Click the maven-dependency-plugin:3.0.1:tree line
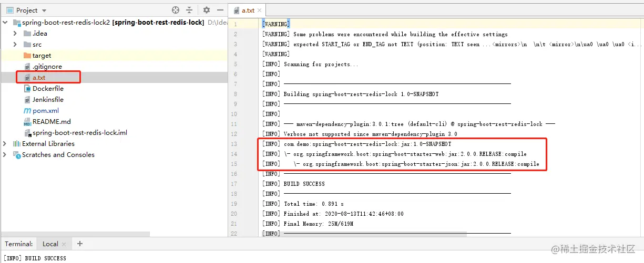 408,124
